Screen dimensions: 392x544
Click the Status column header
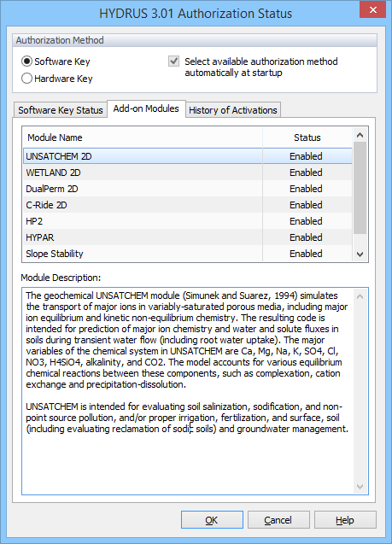point(307,137)
